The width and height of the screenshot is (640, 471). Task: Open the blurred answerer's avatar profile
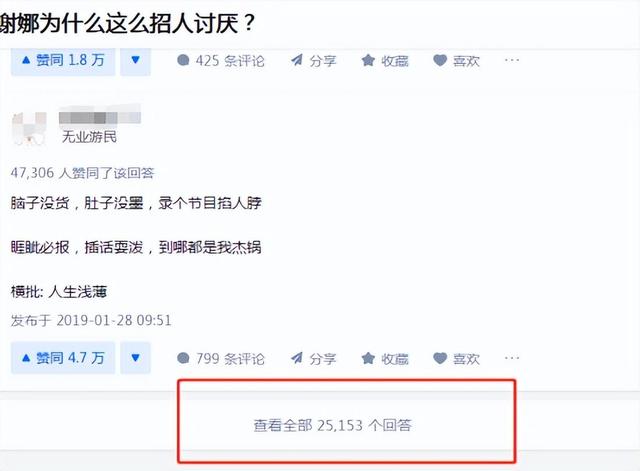[29, 129]
